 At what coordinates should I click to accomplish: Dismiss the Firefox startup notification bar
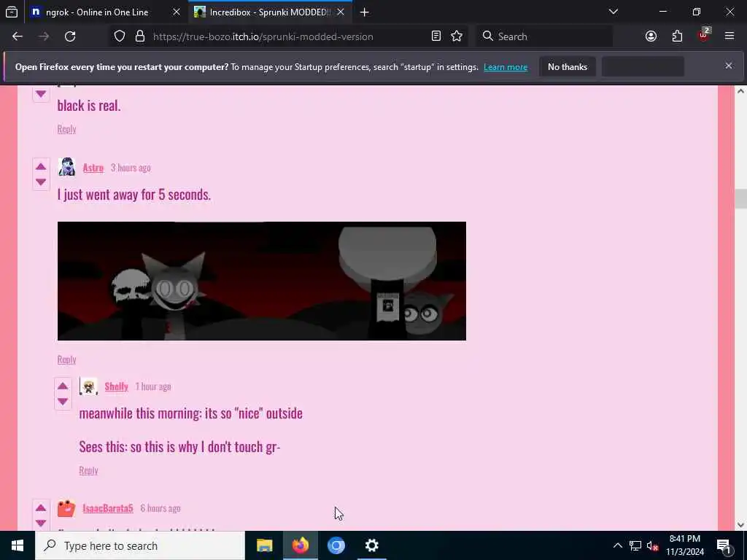tap(729, 66)
